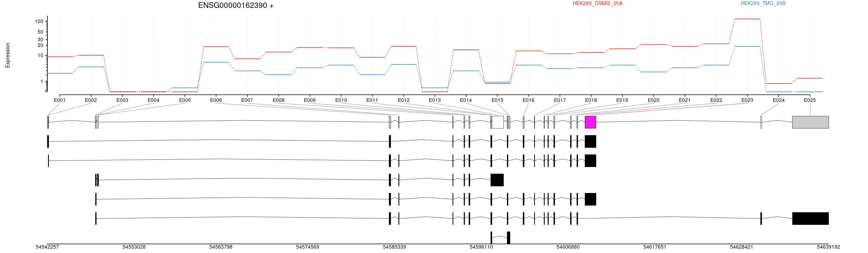Select the HEK293_TMG_2hB legend label
Image resolution: width=868 pixels, height=253 pixels.
763,3
